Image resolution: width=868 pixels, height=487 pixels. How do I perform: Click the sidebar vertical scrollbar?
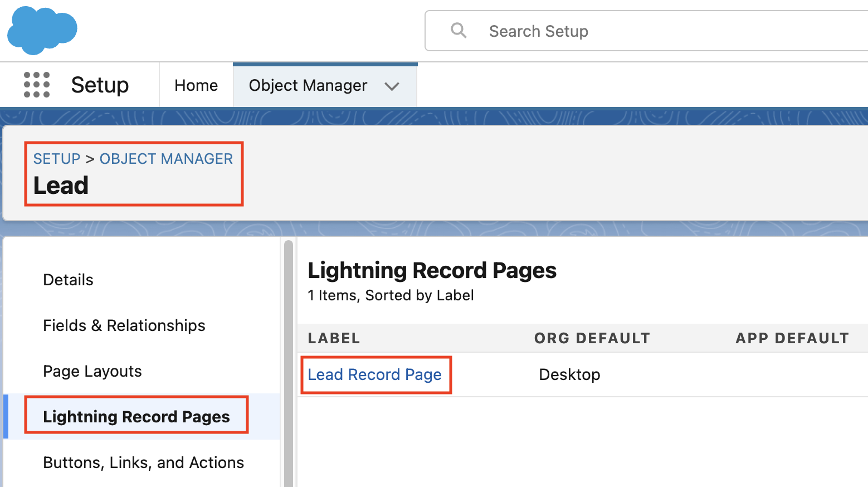(x=288, y=363)
